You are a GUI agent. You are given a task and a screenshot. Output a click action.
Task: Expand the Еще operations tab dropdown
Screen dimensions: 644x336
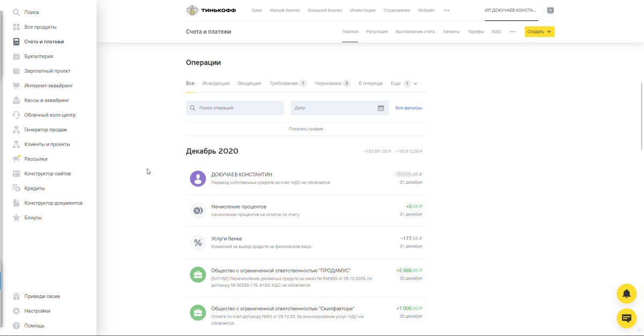(404, 84)
